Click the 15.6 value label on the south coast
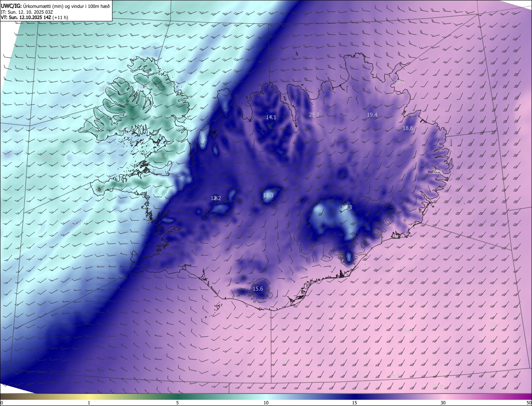This screenshot has height=406, width=532. (258, 289)
